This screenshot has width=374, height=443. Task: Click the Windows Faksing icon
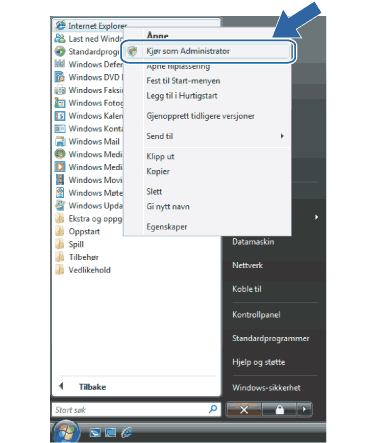(x=60, y=90)
